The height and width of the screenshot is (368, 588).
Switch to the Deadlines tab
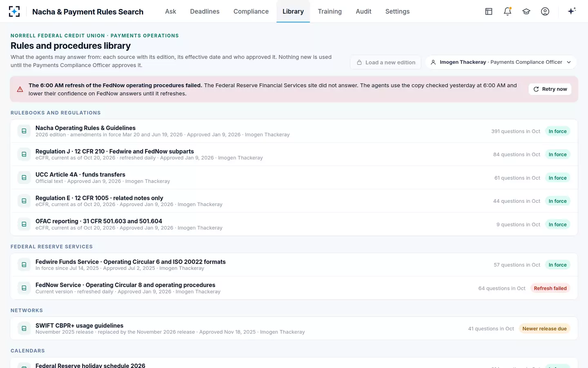tap(205, 11)
